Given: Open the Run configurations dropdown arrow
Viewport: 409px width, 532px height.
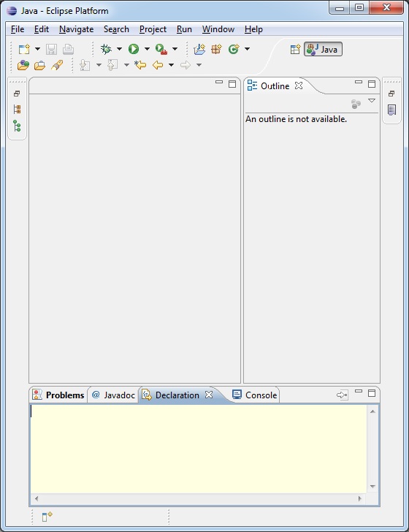Looking at the screenshot, I should pyautogui.click(x=147, y=49).
